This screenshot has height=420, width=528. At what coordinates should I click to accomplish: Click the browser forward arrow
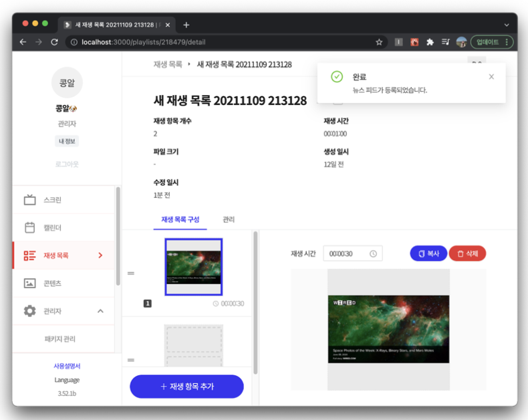[39, 42]
